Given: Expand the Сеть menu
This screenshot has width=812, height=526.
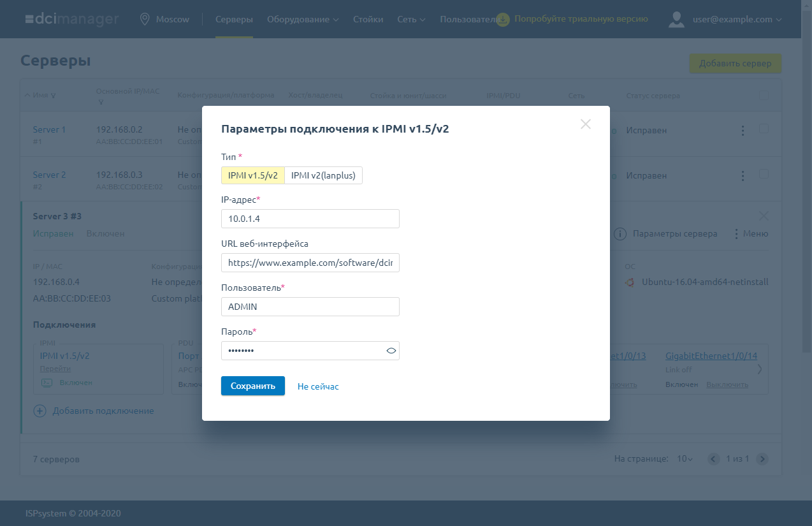Looking at the screenshot, I should (x=411, y=19).
